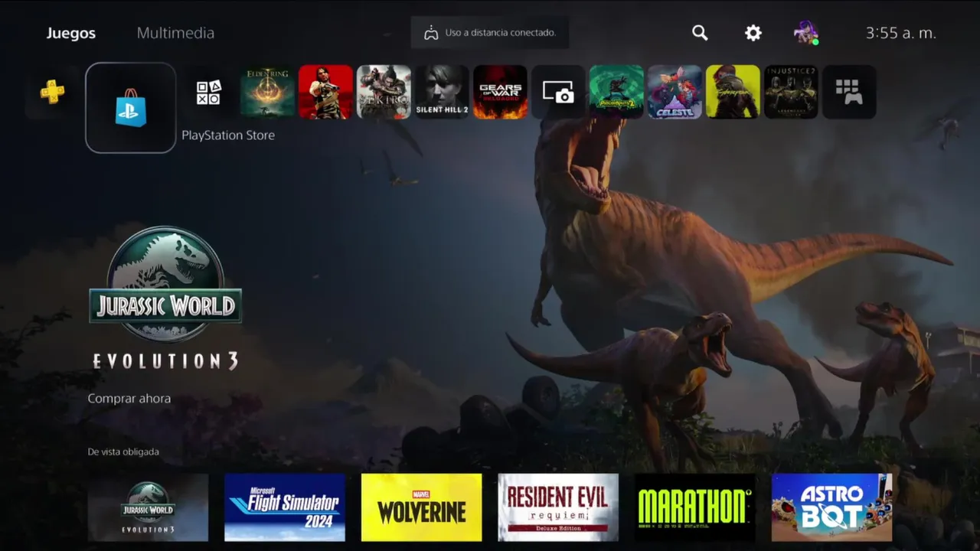The height and width of the screenshot is (551, 980).
Task: Select the Sekiro game tile
Action: tap(384, 92)
